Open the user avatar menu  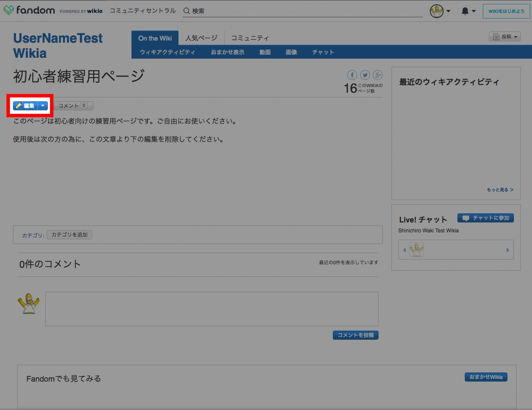coord(437,11)
